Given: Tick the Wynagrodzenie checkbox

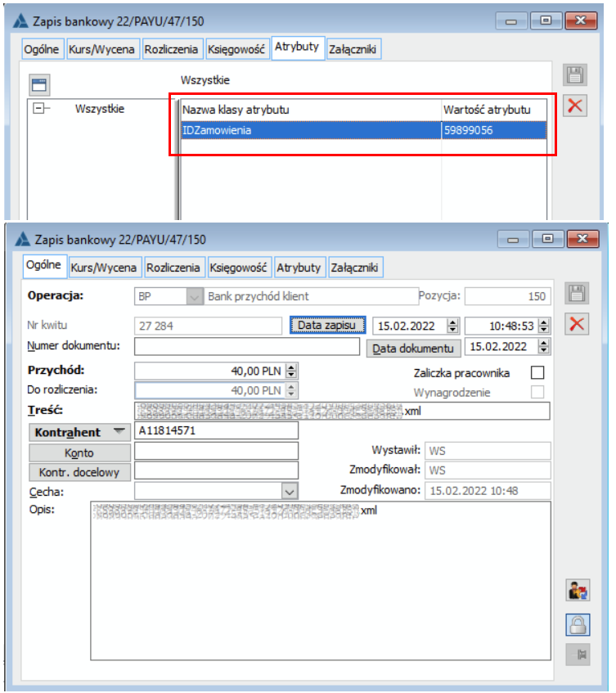Looking at the screenshot, I should tap(537, 393).
